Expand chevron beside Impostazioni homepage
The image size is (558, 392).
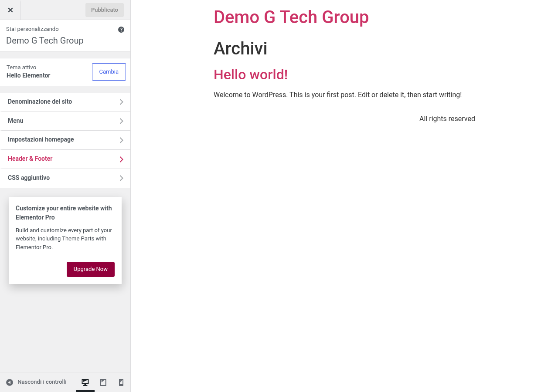coord(122,140)
